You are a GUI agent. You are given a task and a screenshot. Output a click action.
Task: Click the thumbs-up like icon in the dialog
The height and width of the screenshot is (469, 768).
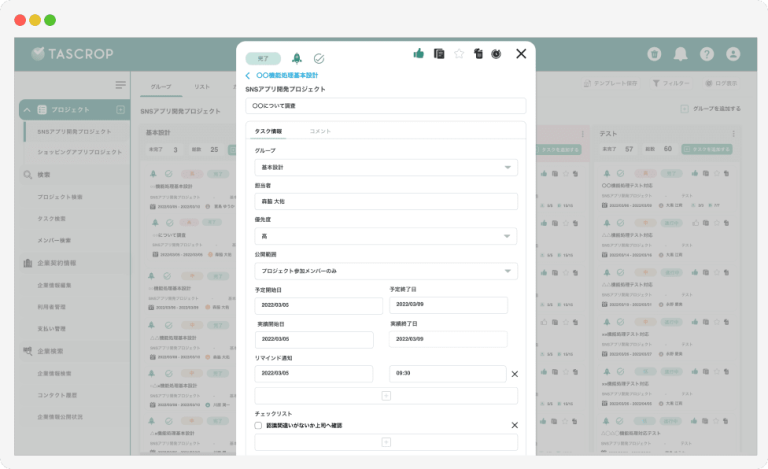419,54
